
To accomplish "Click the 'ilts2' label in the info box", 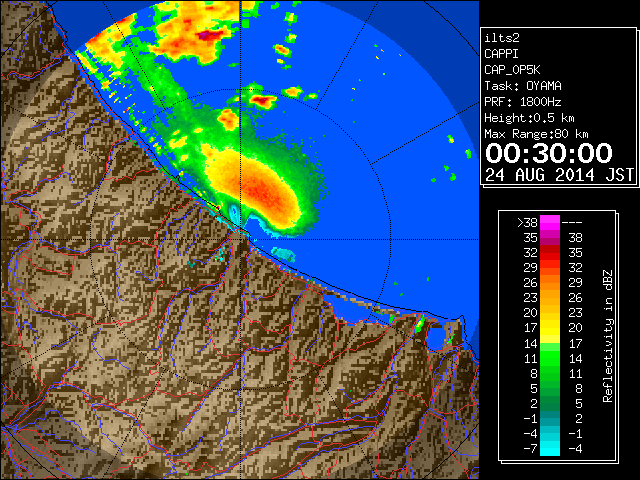I will click(x=502, y=38).
